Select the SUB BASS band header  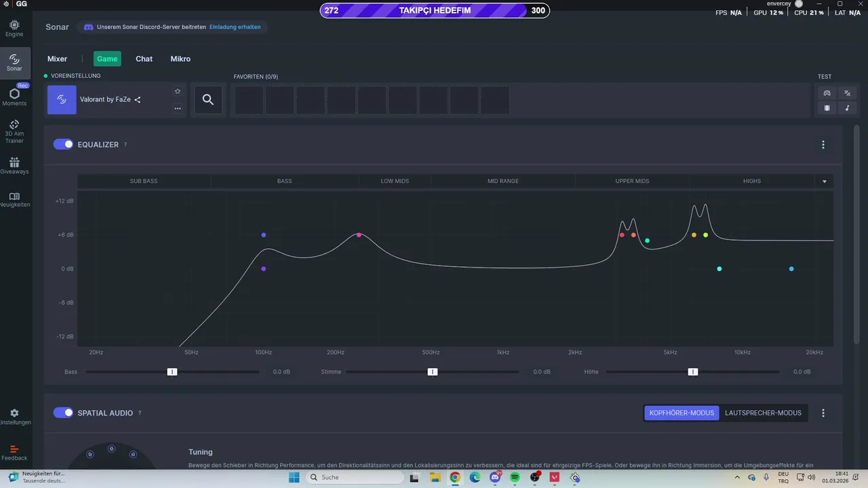[144, 181]
